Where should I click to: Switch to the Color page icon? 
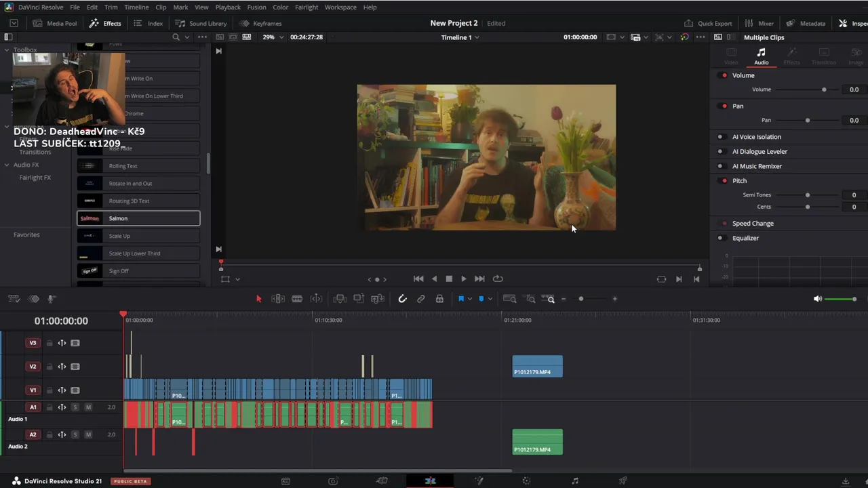point(526,481)
